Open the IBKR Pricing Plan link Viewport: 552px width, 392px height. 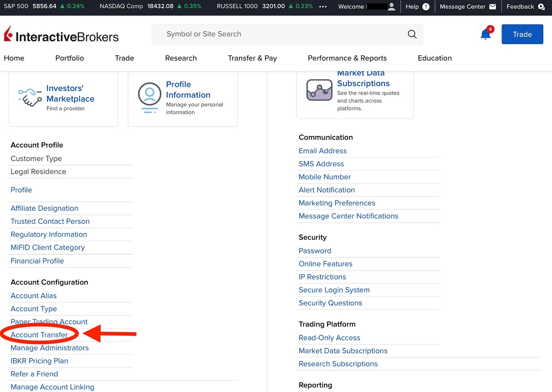pyautogui.click(x=39, y=361)
